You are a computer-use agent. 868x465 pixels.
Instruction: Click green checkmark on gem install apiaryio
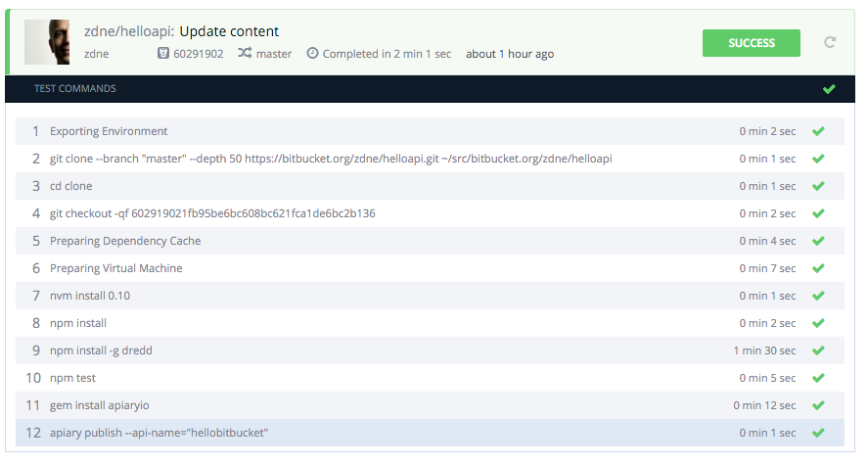coord(818,405)
